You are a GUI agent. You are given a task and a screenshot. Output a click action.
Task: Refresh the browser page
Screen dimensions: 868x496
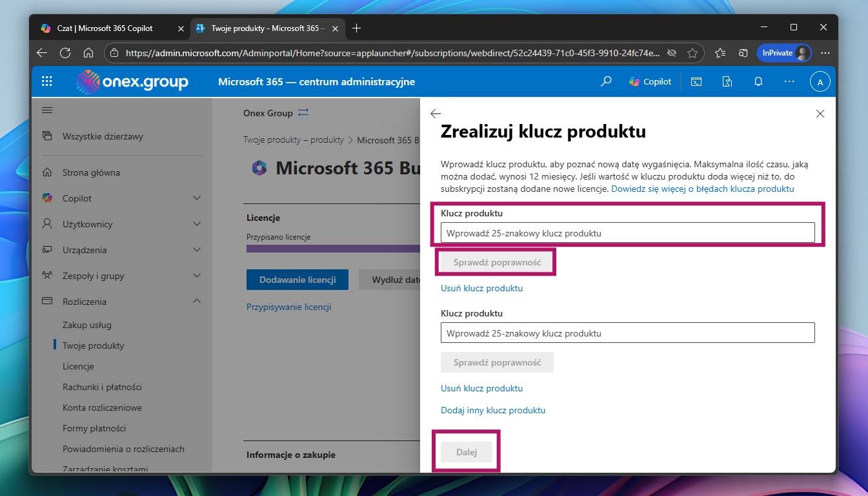(65, 53)
